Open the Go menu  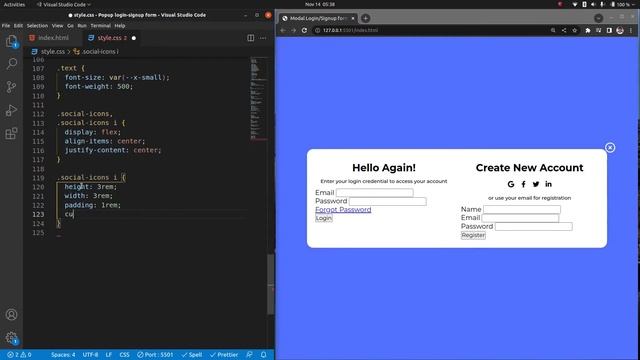click(70, 26)
